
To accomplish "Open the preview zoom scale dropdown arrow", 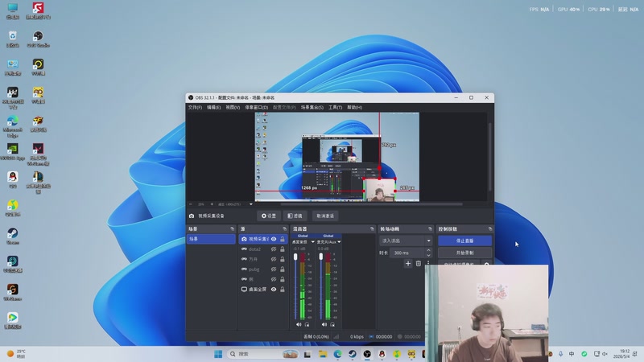I will (251, 204).
